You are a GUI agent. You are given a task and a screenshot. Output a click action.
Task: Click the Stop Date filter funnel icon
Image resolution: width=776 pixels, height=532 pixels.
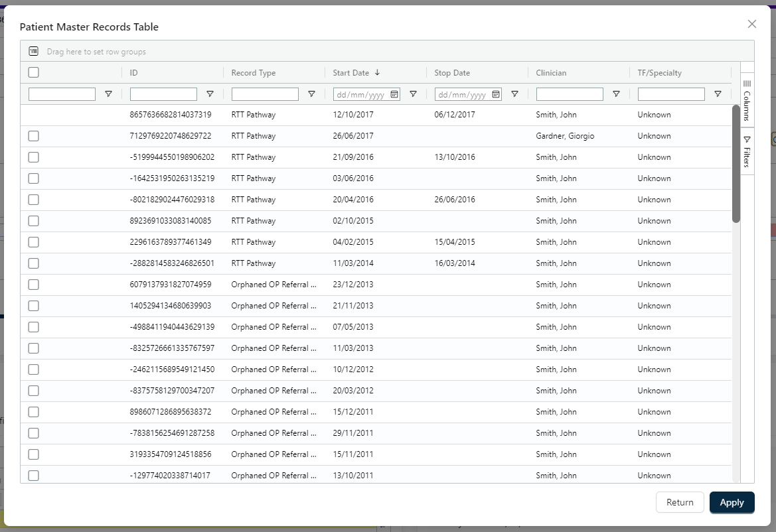click(514, 94)
